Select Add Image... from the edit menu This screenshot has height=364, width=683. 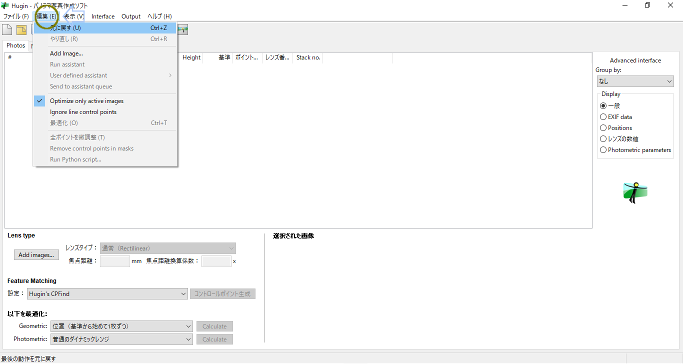105,53
